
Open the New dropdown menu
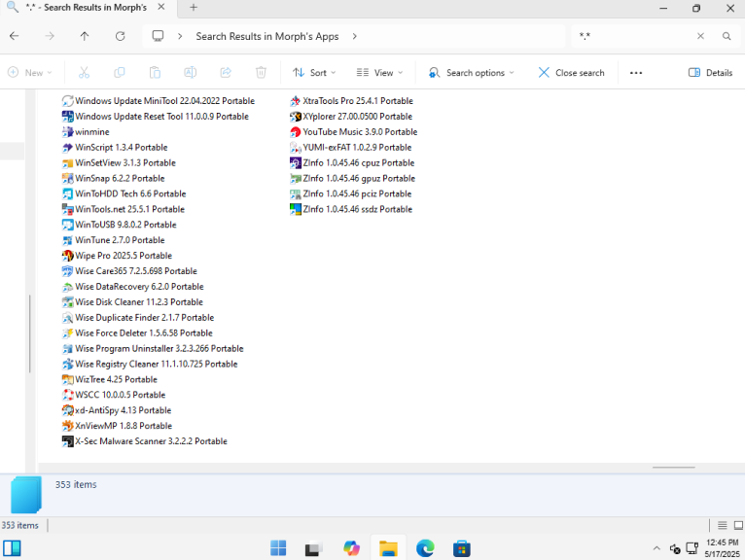click(30, 73)
